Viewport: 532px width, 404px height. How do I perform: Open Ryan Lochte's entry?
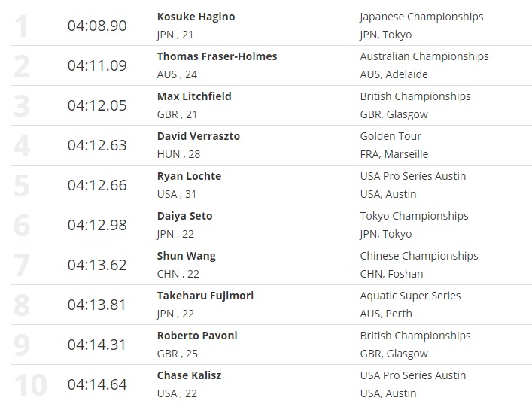pos(189,176)
